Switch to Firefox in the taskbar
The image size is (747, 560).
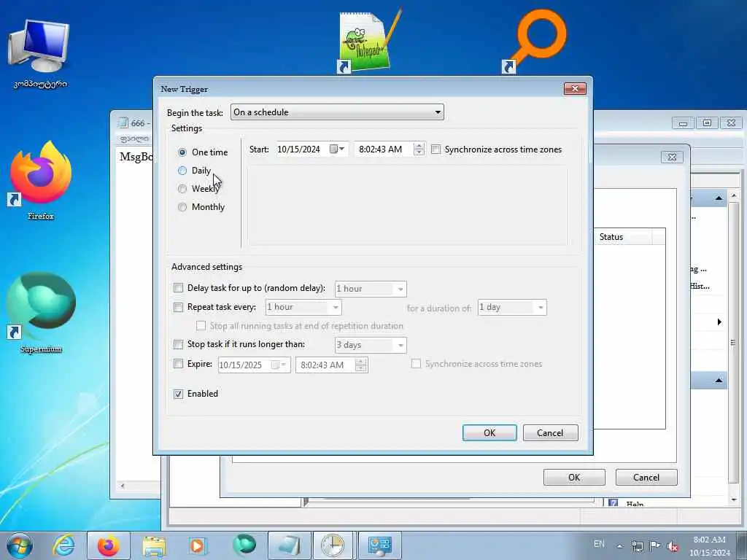tap(108, 545)
